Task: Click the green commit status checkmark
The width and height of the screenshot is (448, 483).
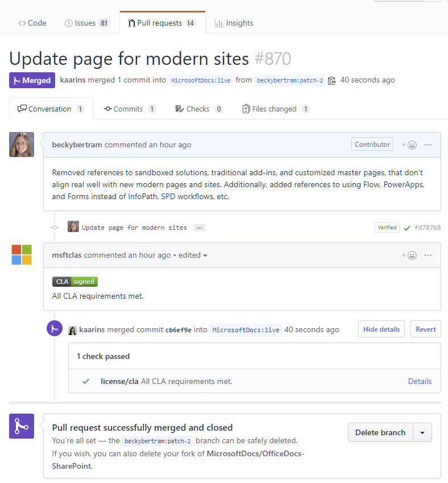Action: (x=407, y=228)
